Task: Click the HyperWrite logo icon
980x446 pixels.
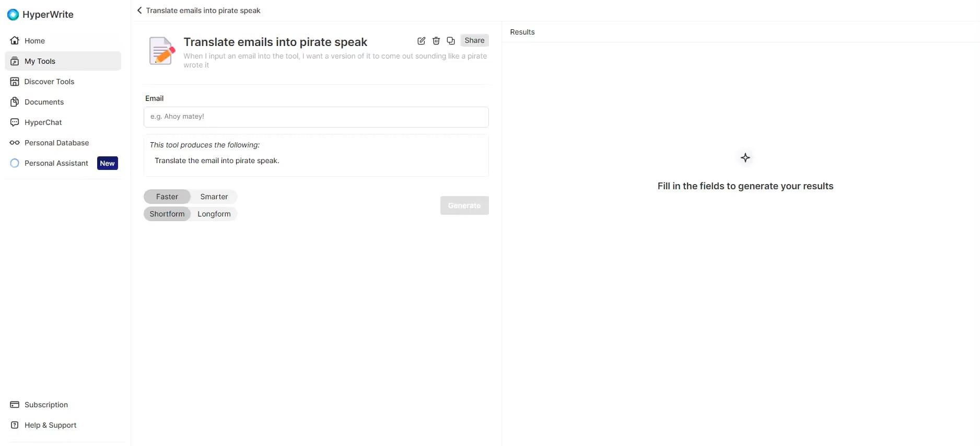Action: click(x=13, y=15)
